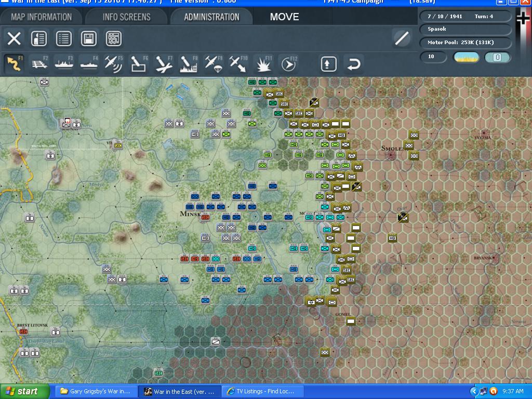Click the Motor Pool 253K (131K) readout
The width and height of the screenshot is (532, 399).
(465, 43)
